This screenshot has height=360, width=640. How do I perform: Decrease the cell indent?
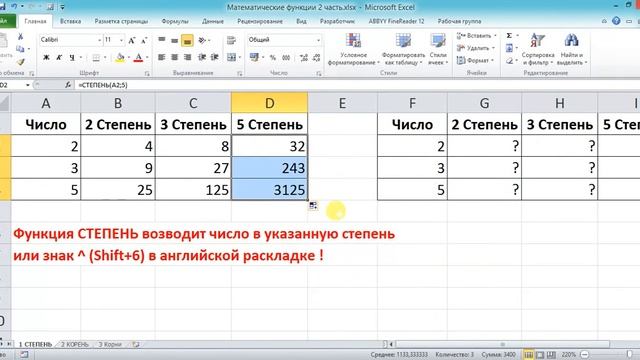coord(202,57)
